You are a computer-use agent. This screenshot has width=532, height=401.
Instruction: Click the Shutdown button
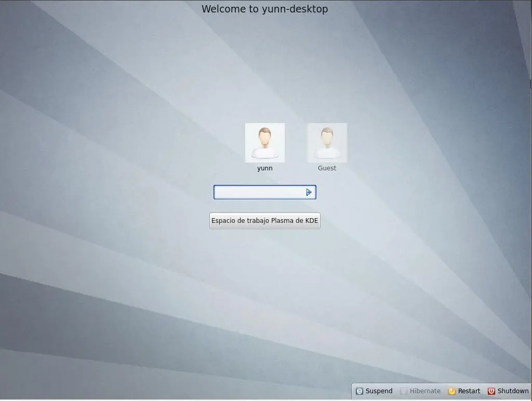pos(508,391)
